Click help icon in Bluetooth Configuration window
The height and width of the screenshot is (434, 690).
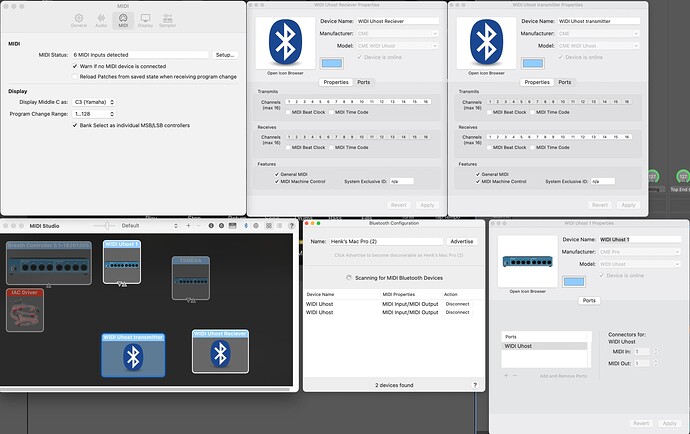click(x=475, y=385)
